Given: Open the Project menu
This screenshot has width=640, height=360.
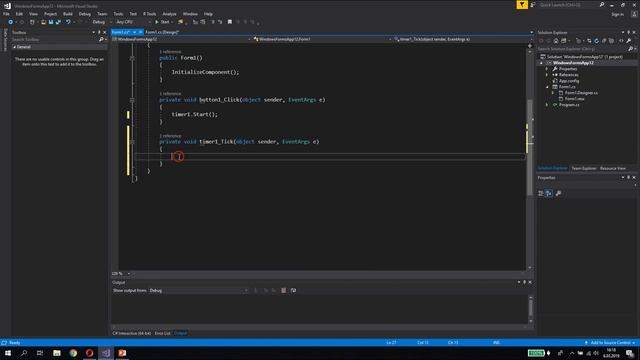Looking at the screenshot, I should (50, 14).
